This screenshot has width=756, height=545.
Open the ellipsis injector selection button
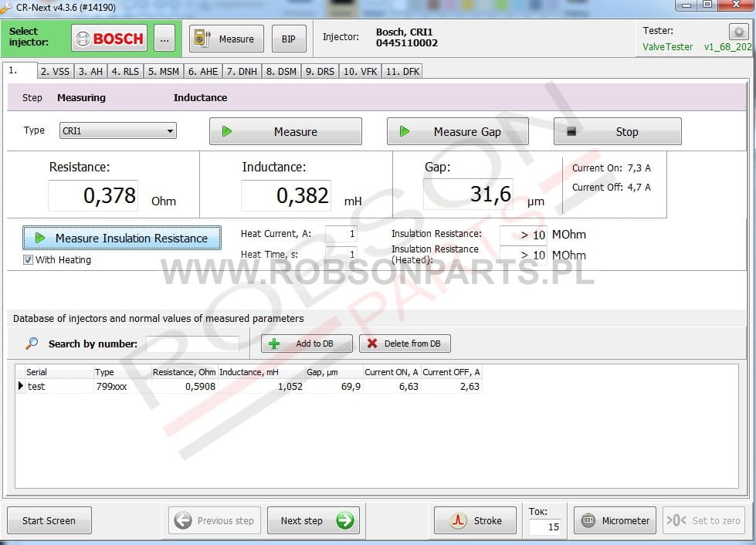pos(164,39)
